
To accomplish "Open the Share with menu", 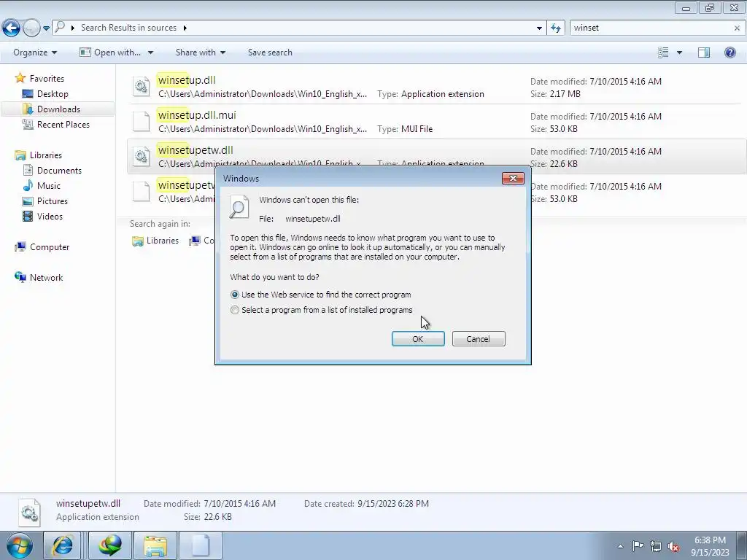I will [x=200, y=52].
